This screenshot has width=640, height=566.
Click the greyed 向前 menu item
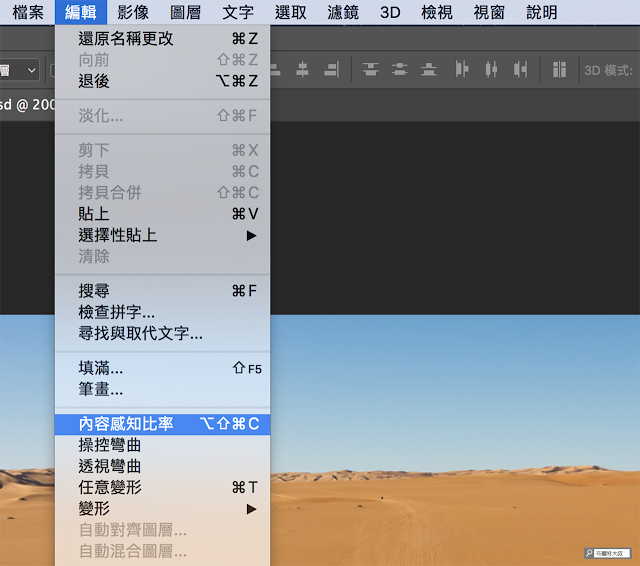pyautogui.click(x=162, y=60)
